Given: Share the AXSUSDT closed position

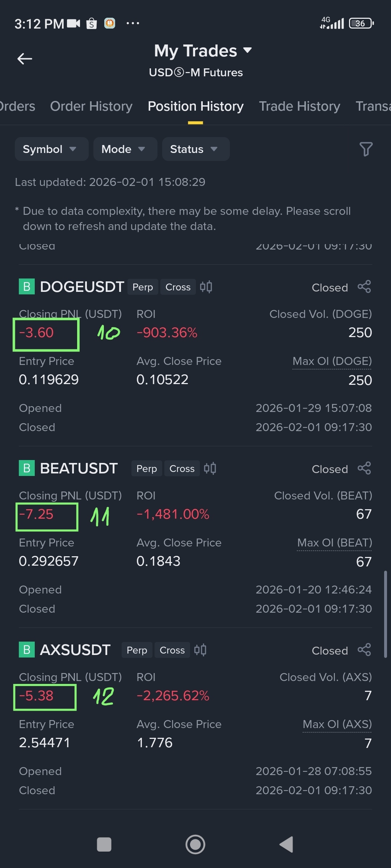Looking at the screenshot, I should tap(364, 650).
